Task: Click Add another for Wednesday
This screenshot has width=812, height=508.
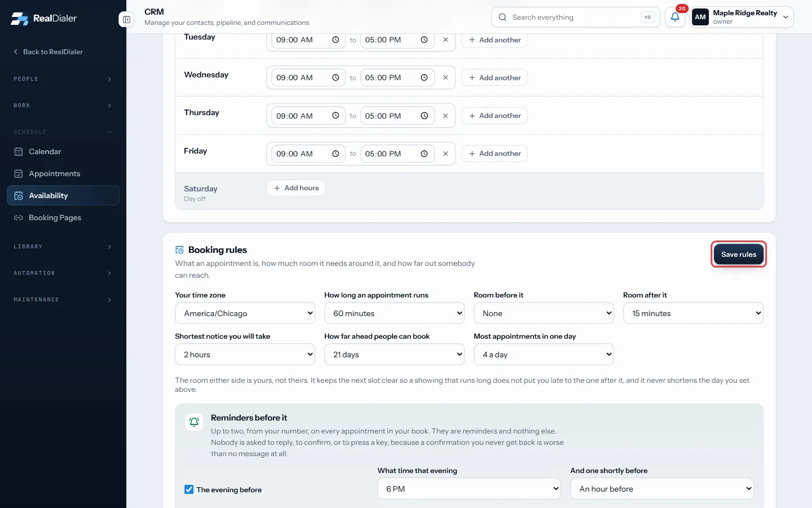Action: [495, 78]
